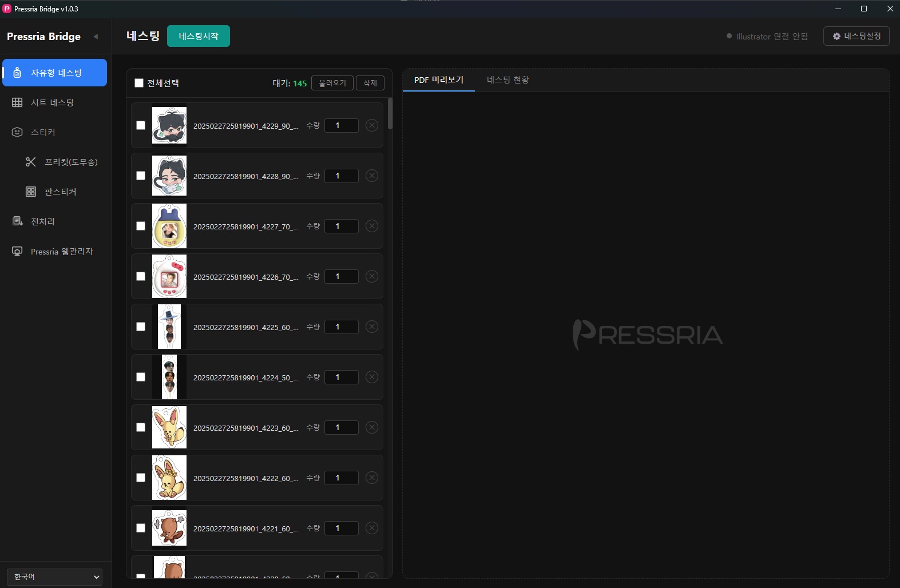Open the 한국어 language dropdown
Screen dimensions: 900x588
tap(55, 577)
